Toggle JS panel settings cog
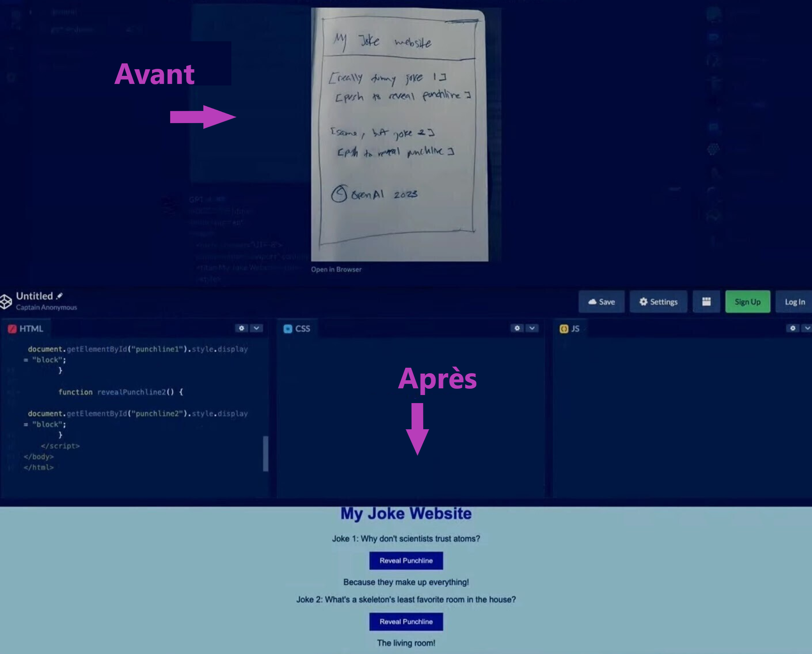Viewport: 812px width, 654px height. 793,328
